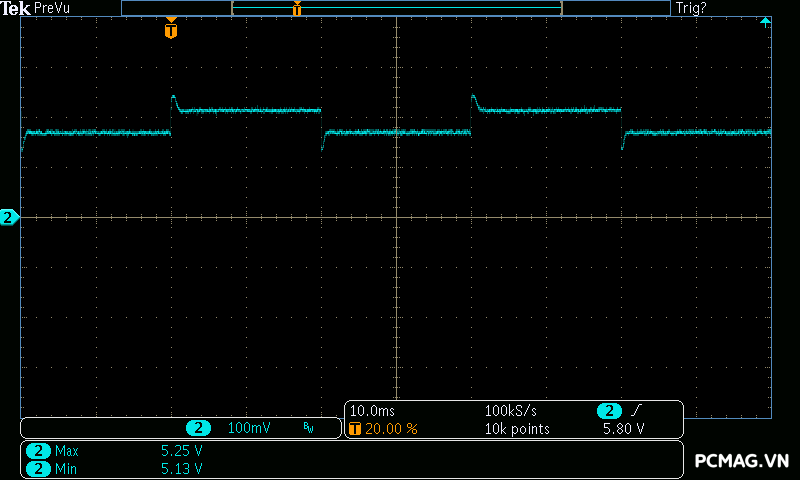
Task: Click the channel 2 badge beside Max
Action: click(39, 451)
